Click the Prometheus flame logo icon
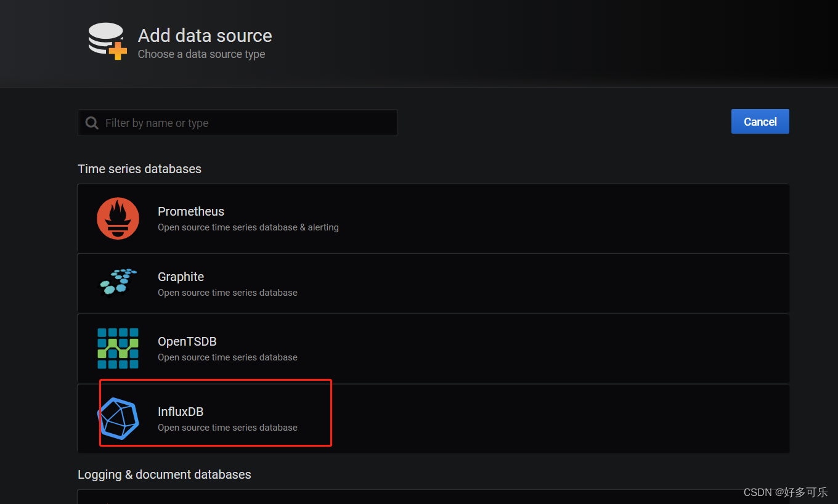The image size is (838, 504). (118, 218)
